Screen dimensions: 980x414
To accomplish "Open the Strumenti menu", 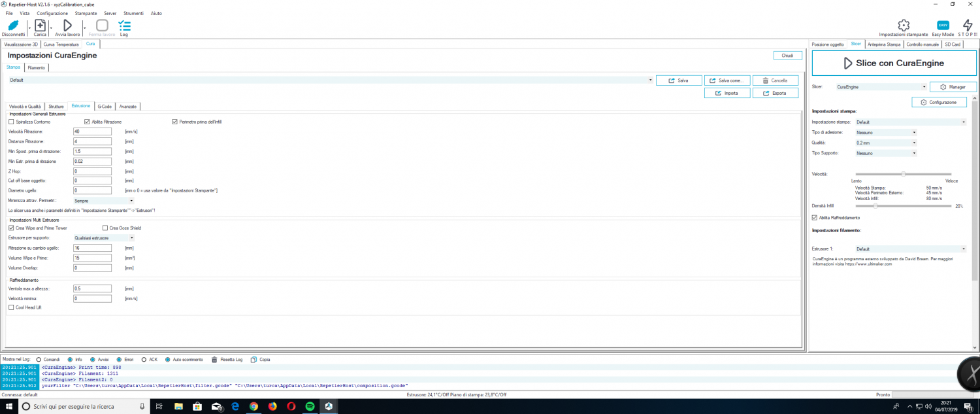I will [x=133, y=13].
